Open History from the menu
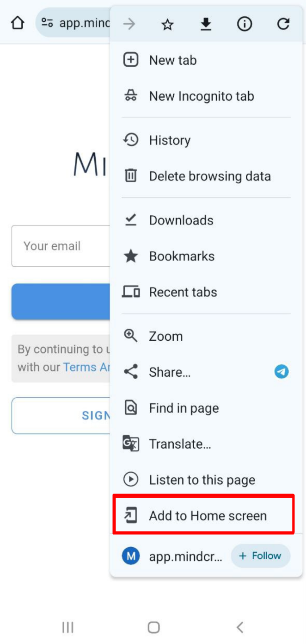This screenshot has width=306, height=644. point(169,140)
